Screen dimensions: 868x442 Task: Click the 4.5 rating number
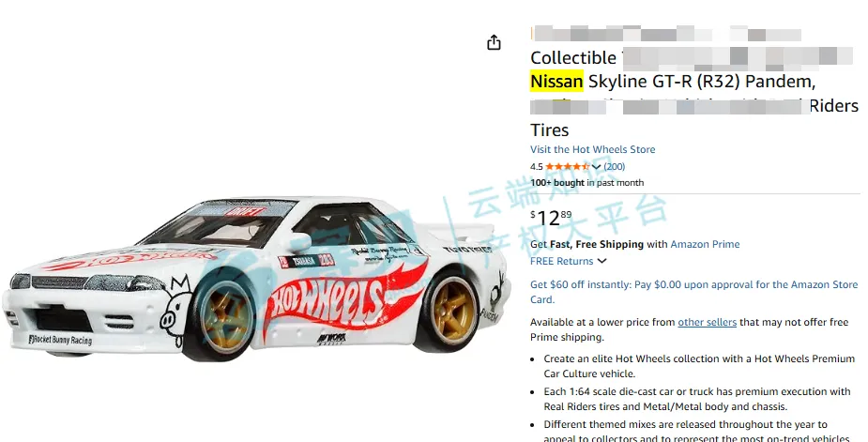tap(537, 166)
